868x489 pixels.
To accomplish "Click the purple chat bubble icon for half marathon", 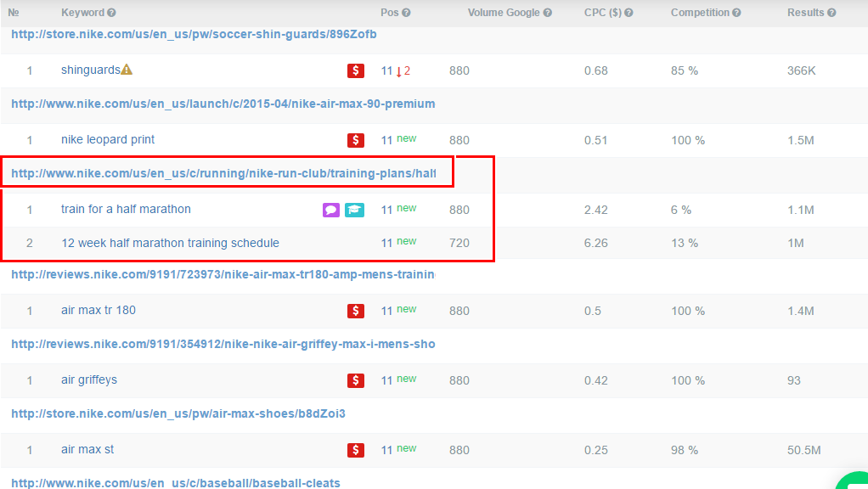I will click(x=331, y=211).
